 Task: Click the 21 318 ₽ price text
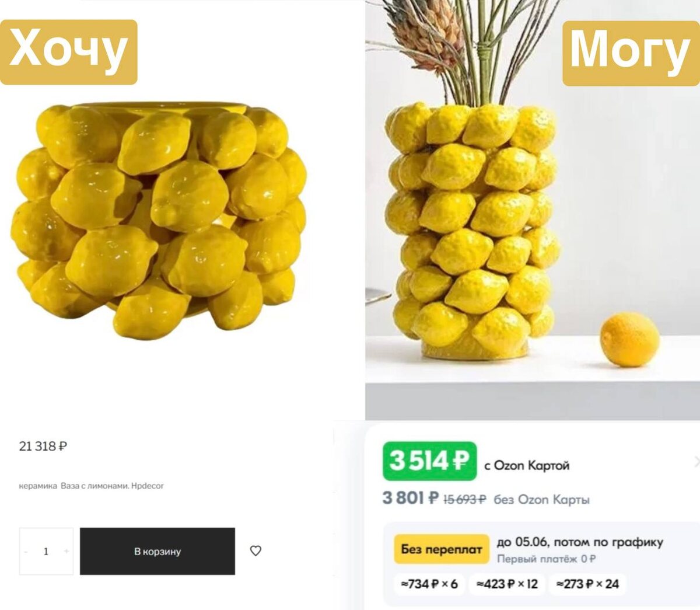coord(43,447)
